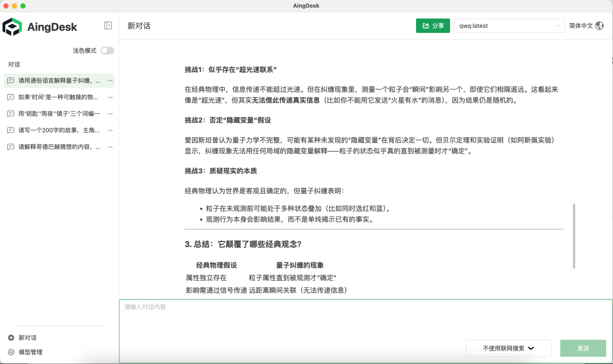Click the AingDesk logo icon

click(x=12, y=27)
